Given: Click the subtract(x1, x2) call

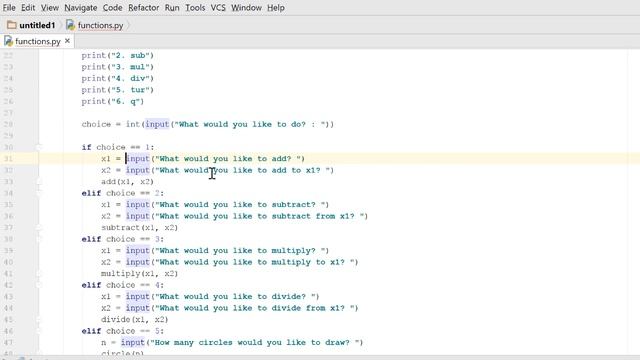Looking at the screenshot, I should click(x=140, y=228).
